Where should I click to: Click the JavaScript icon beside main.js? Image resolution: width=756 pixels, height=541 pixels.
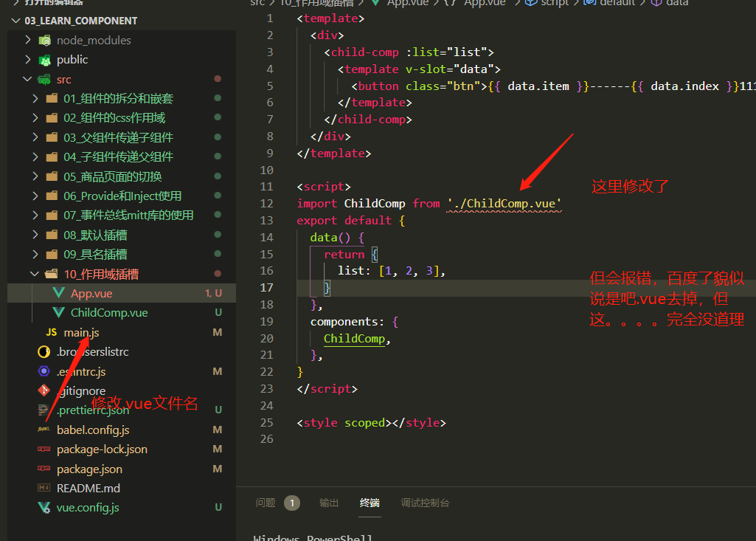point(51,332)
